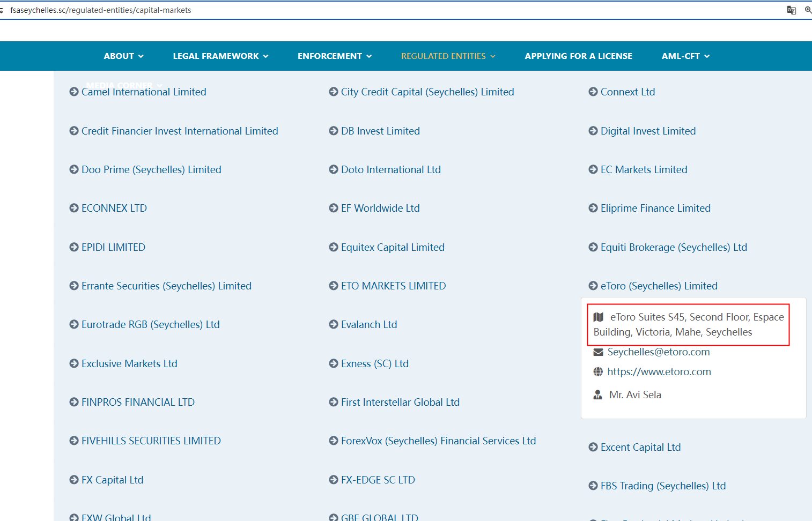This screenshot has width=812, height=521.
Task: Open FXW Global Ltd entry
Action: [116, 517]
